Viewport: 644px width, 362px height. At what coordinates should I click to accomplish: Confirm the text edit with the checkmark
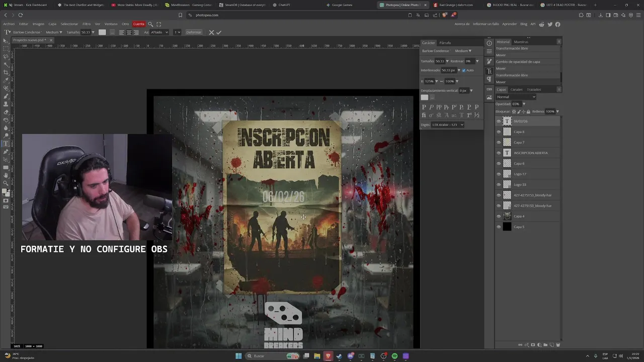pos(219,32)
